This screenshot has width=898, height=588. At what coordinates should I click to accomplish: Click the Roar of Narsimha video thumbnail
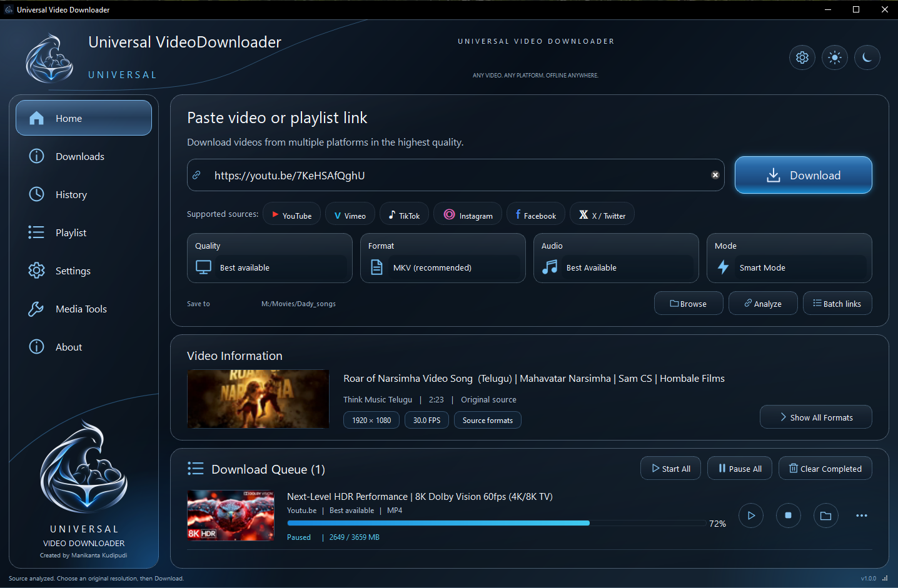(258, 399)
